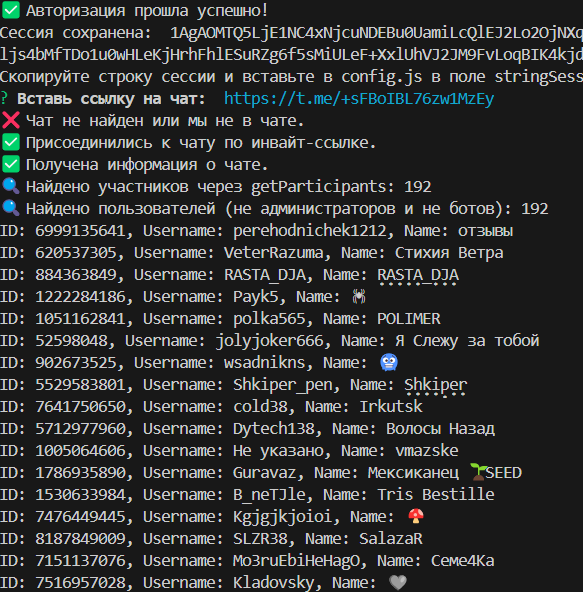Click the username perehodnichek1212
This screenshot has height=592, width=583.
[x=310, y=231]
